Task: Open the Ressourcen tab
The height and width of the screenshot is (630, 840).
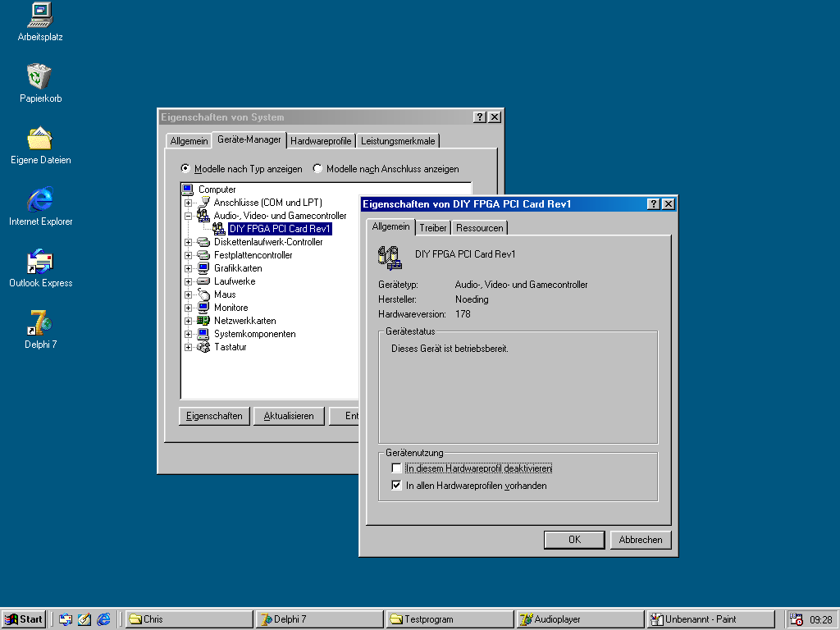Action: (480, 228)
